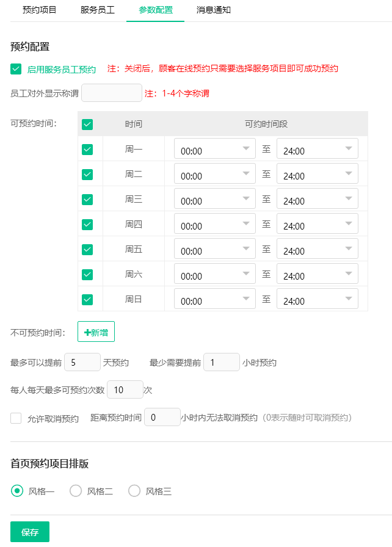The width and height of the screenshot is (392, 547).
Task: Toggle the select-all checkbox in the 时间 header row
Action: (x=87, y=124)
